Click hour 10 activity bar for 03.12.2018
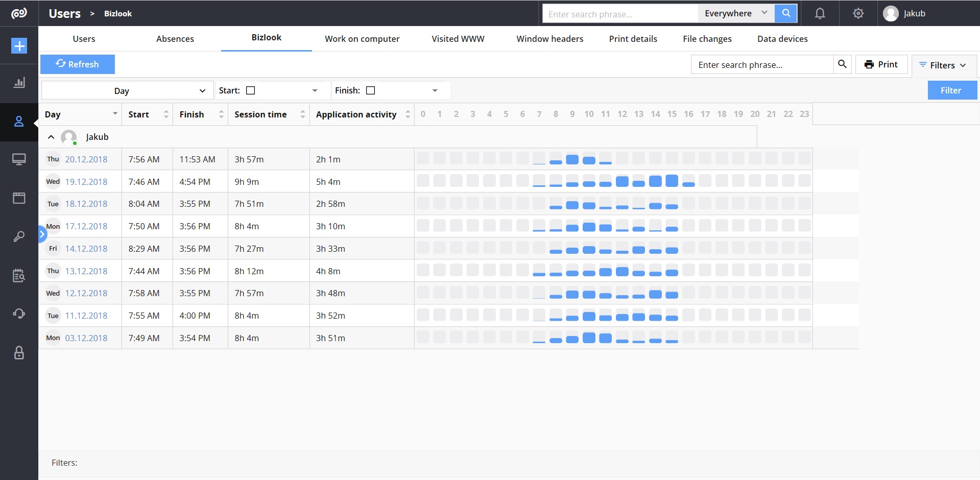The height and width of the screenshot is (480, 980). tap(589, 338)
